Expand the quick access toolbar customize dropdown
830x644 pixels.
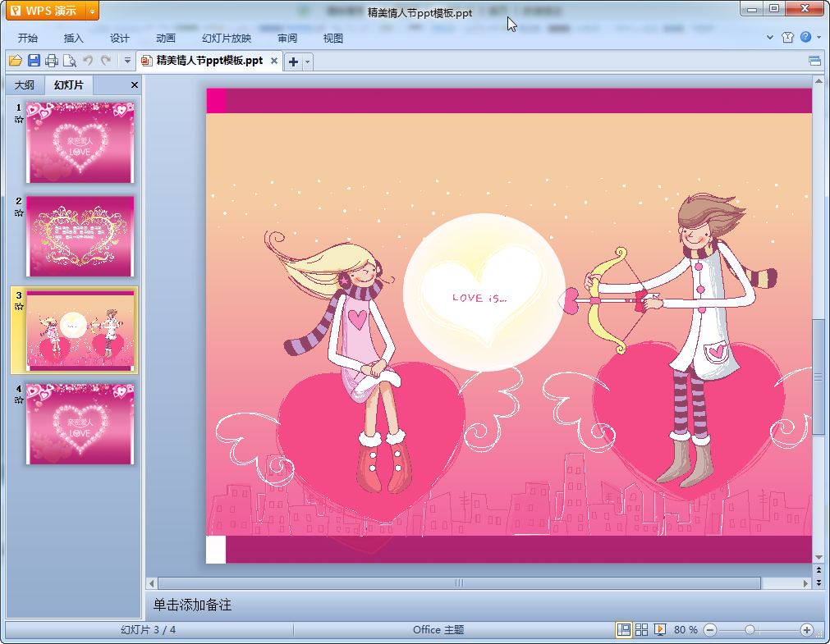pyautogui.click(x=127, y=61)
